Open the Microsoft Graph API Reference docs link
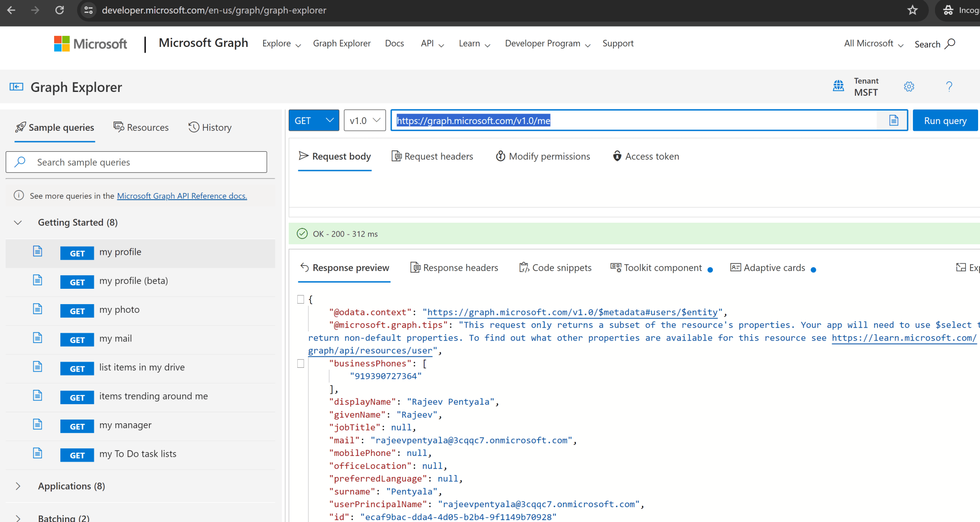This screenshot has height=522, width=980. (x=182, y=196)
